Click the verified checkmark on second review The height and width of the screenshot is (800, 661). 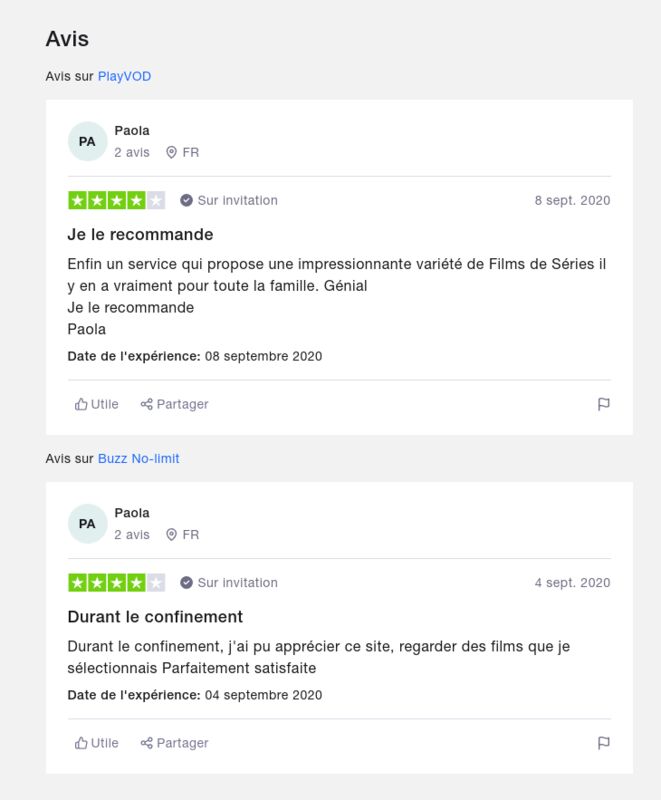186,582
